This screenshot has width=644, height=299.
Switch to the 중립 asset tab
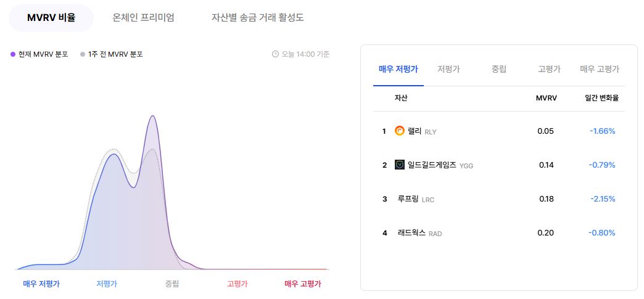499,70
